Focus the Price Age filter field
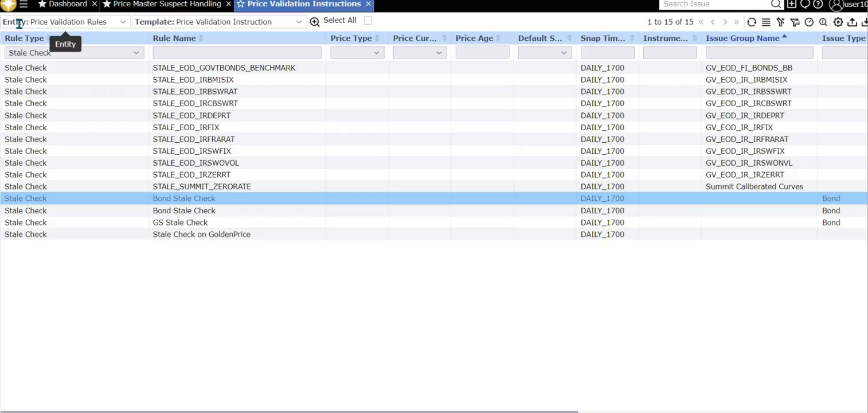The image size is (868, 413). tap(482, 53)
